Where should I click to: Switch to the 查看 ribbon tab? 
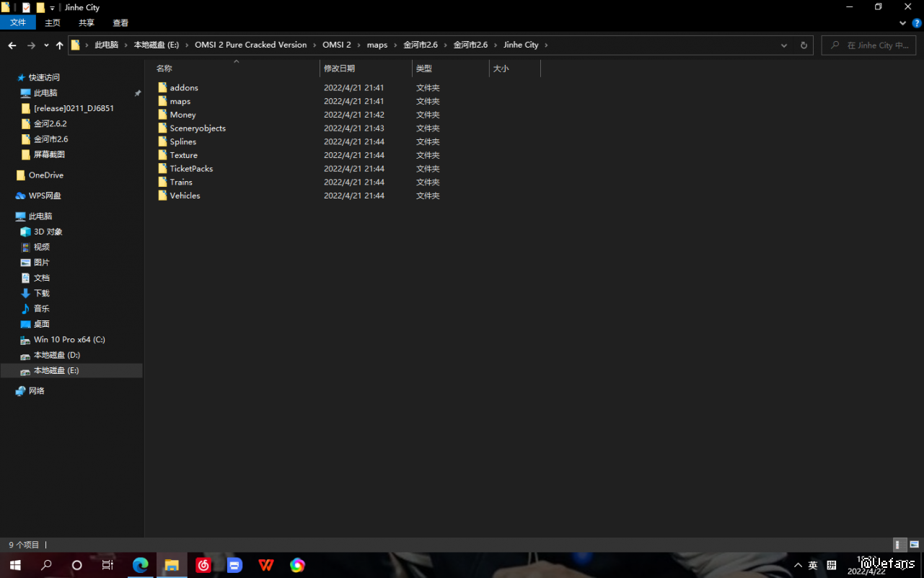click(120, 23)
